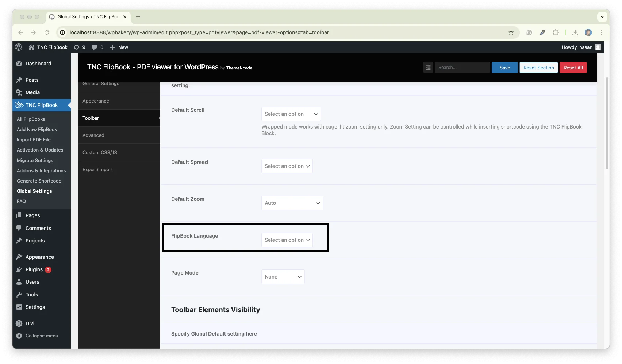
Task: Click into the settings Search field
Action: tap(462, 68)
